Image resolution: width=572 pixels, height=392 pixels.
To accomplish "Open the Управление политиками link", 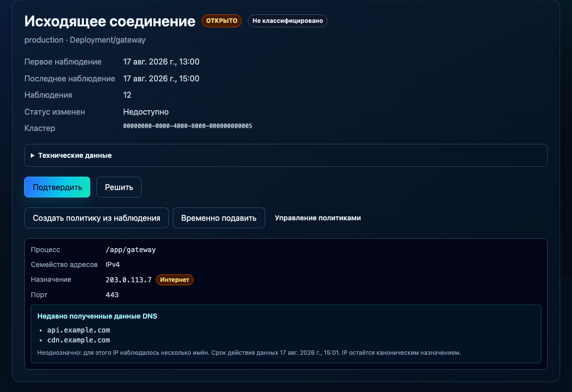I will [x=318, y=218].
